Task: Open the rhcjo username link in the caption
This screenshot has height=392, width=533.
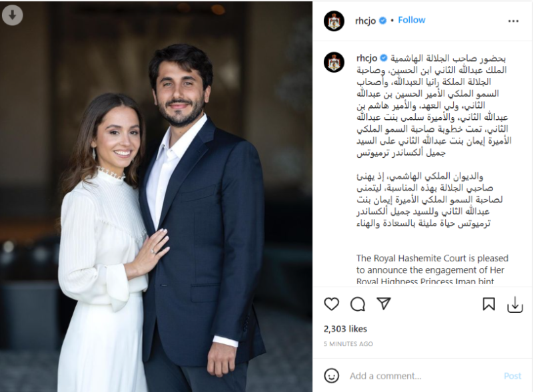Action: tap(367, 58)
